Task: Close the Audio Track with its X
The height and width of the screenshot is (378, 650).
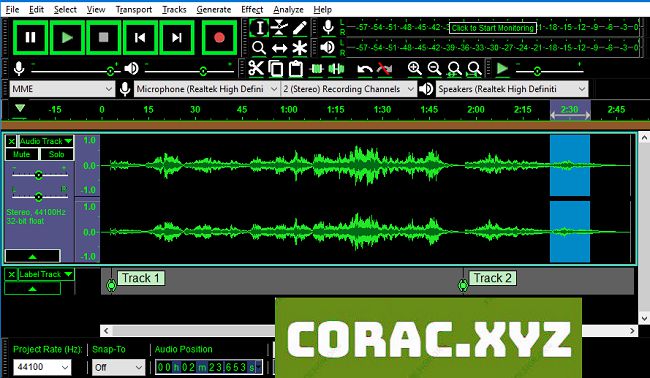Action: (12, 141)
